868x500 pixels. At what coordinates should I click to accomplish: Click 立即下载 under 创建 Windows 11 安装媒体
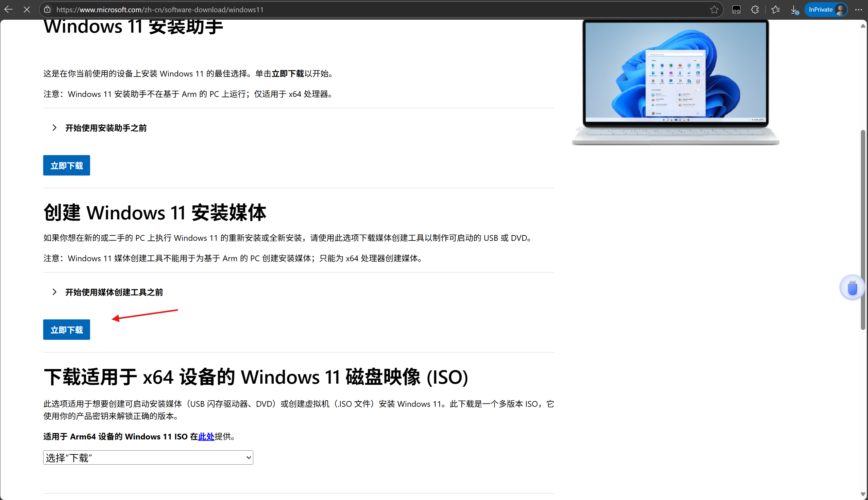[67, 330]
